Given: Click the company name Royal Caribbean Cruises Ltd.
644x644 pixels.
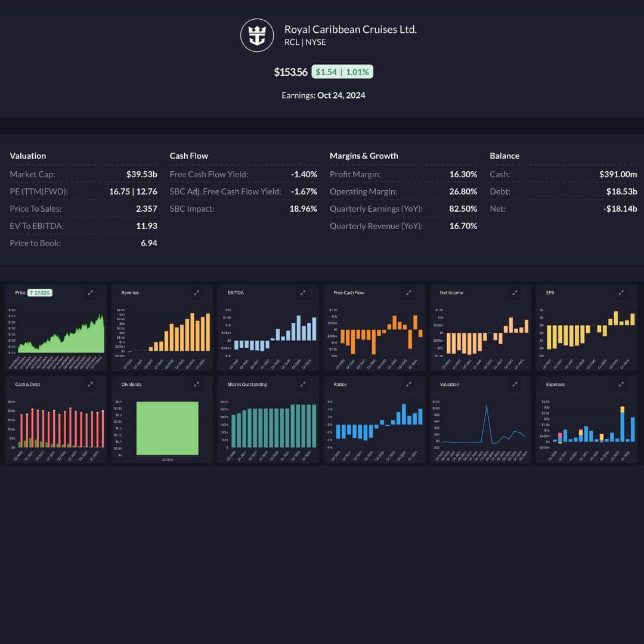Looking at the screenshot, I should coord(351,30).
